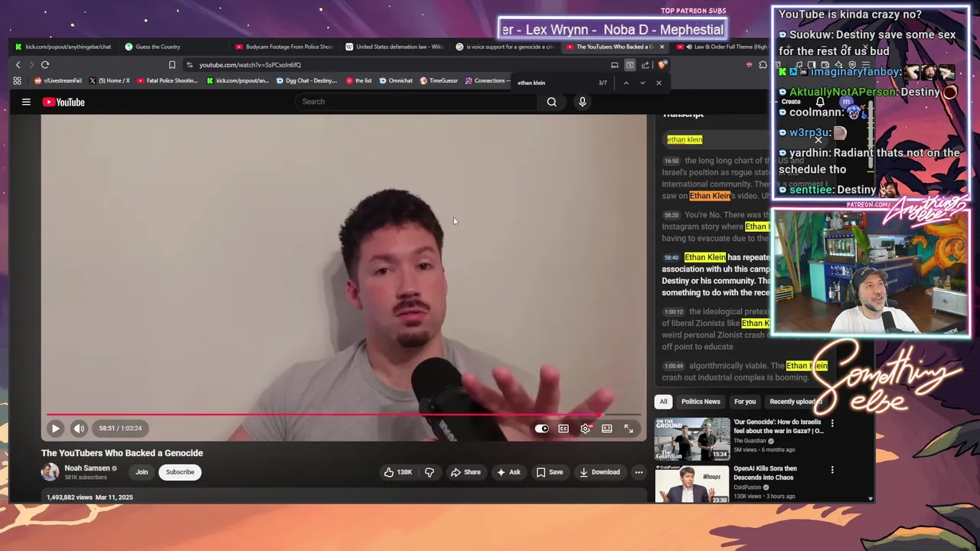Enter fullscreen mode in player
The height and width of the screenshot is (551, 980).
[x=629, y=429]
